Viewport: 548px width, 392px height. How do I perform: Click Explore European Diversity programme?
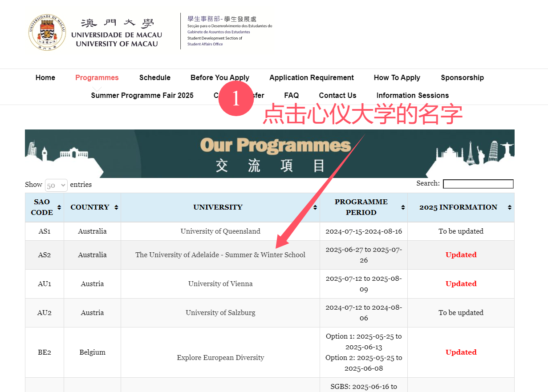click(220, 358)
